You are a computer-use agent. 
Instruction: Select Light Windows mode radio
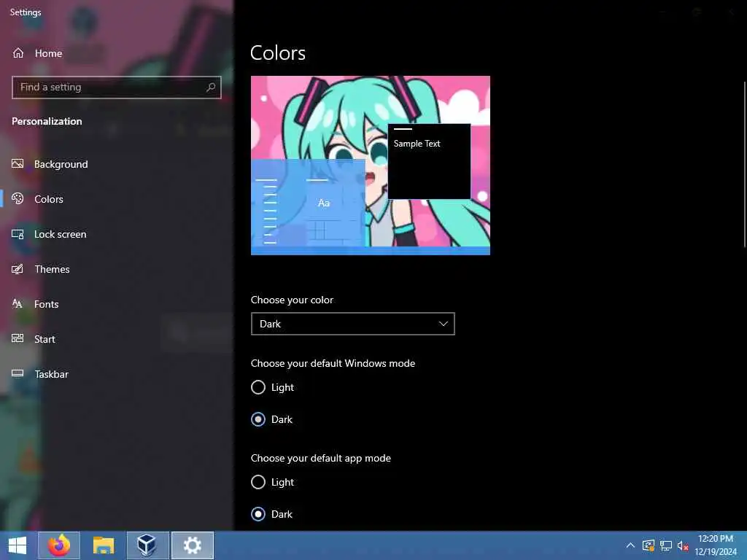click(258, 387)
